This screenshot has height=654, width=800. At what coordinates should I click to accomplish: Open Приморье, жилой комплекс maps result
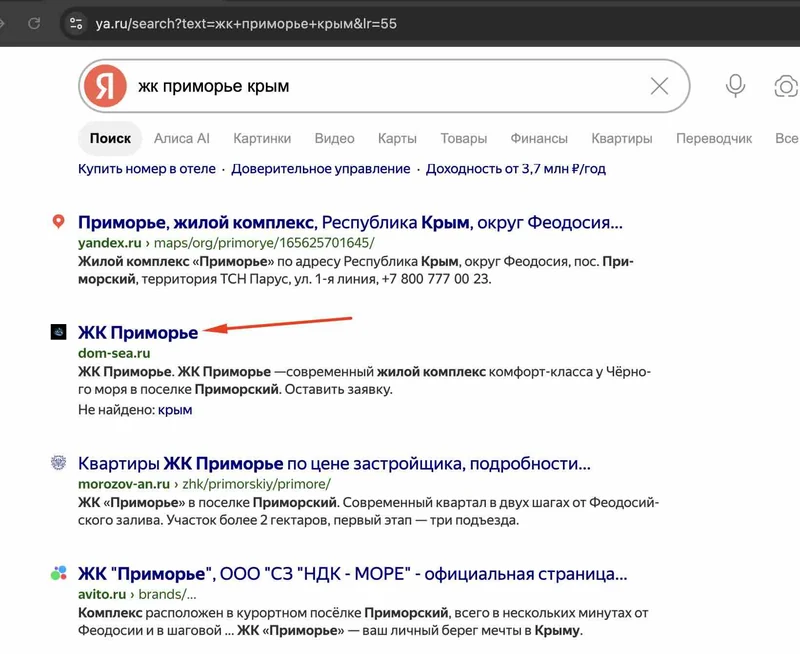point(350,222)
